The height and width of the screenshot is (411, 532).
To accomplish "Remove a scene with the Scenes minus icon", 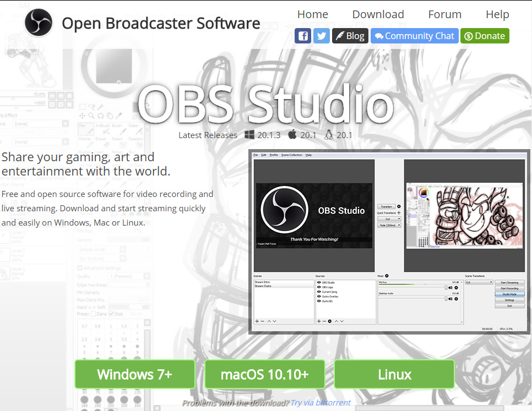I will (262, 321).
